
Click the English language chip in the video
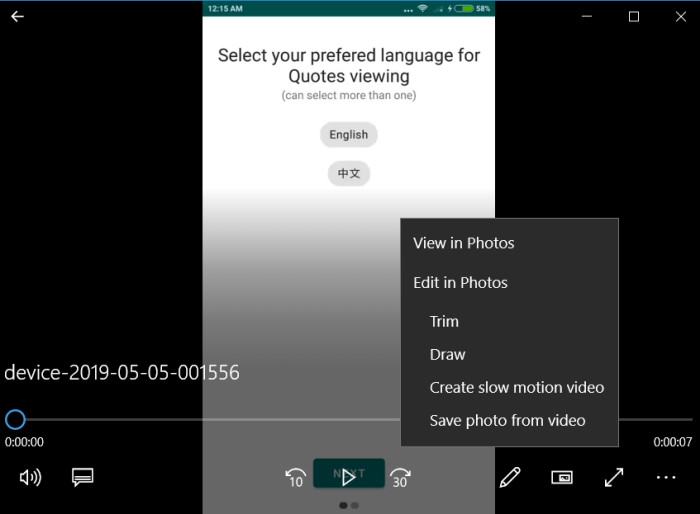coord(349,134)
